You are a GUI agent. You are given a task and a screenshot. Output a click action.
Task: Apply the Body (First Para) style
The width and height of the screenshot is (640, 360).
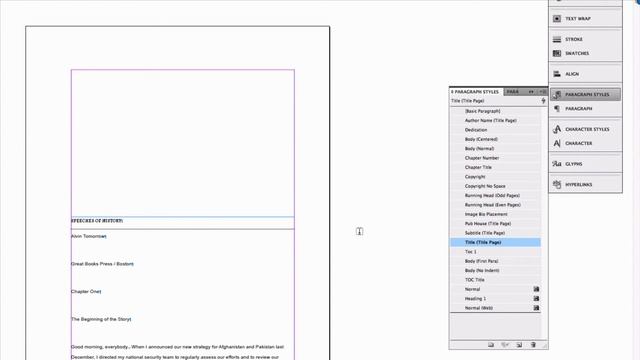tap(496, 261)
